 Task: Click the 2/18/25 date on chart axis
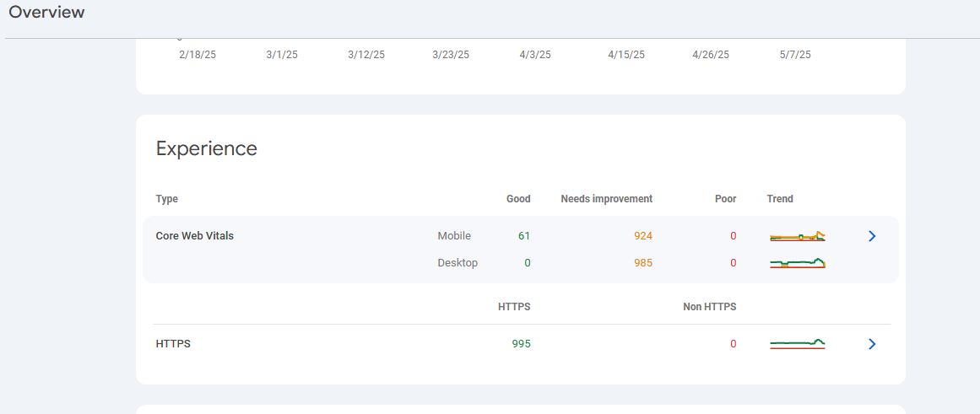198,55
